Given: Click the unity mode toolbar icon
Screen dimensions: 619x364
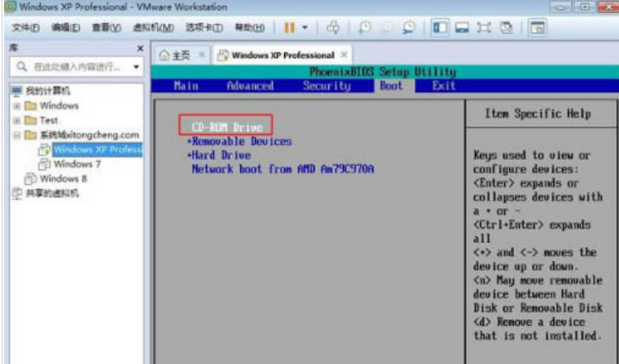Looking at the screenshot, I should pyautogui.click(x=506, y=28).
